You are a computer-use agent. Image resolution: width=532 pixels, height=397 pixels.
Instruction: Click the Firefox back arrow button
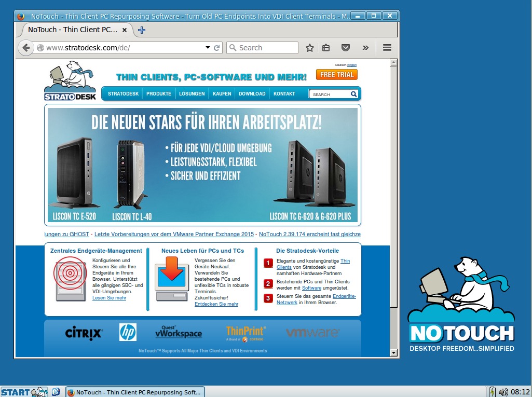pyautogui.click(x=26, y=48)
